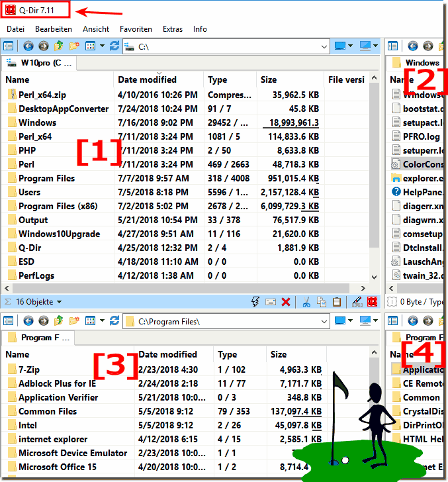This screenshot has width=448, height=482.
Task: Click rename icon in C:\ pane status bar
Action: point(271,302)
